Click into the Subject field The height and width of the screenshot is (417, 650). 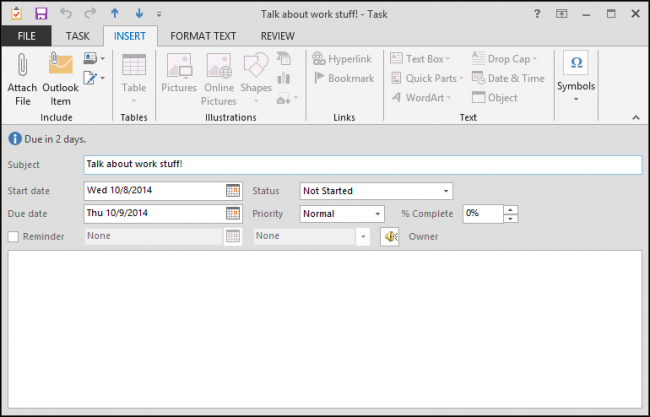(x=363, y=165)
